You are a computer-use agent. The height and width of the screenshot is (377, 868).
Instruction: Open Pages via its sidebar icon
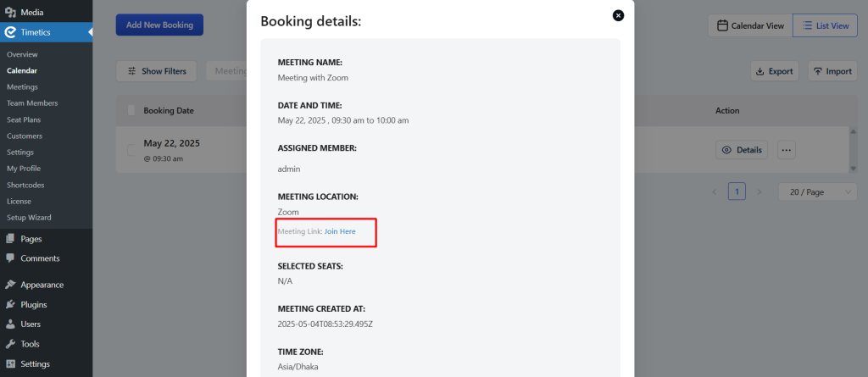(10, 239)
